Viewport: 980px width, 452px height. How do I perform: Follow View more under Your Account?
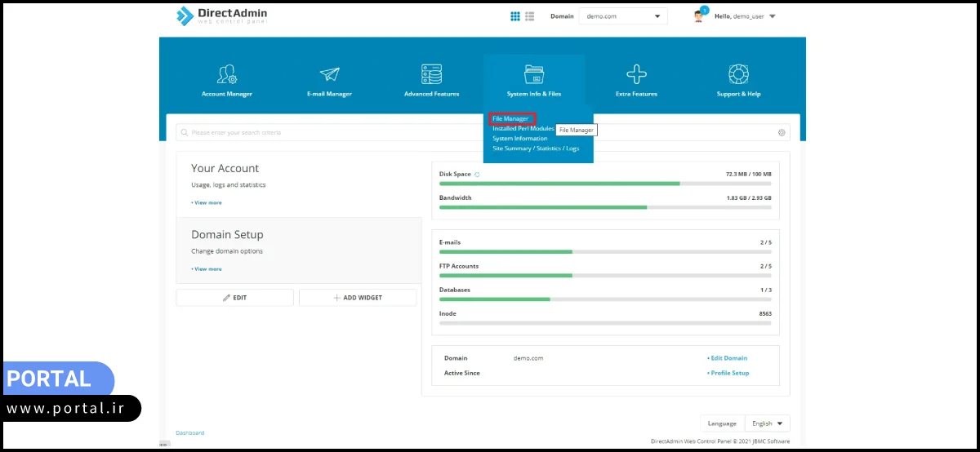[207, 202]
